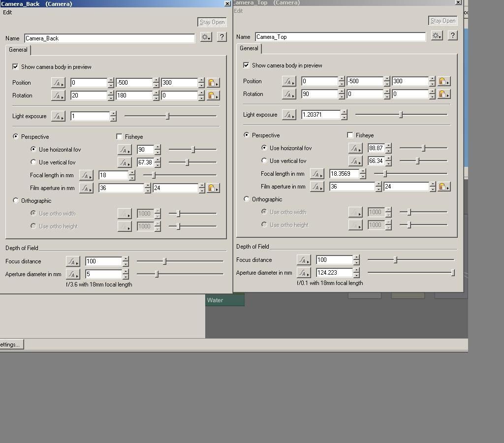Click animation icon for Camera_Back Focus distance

(73, 261)
